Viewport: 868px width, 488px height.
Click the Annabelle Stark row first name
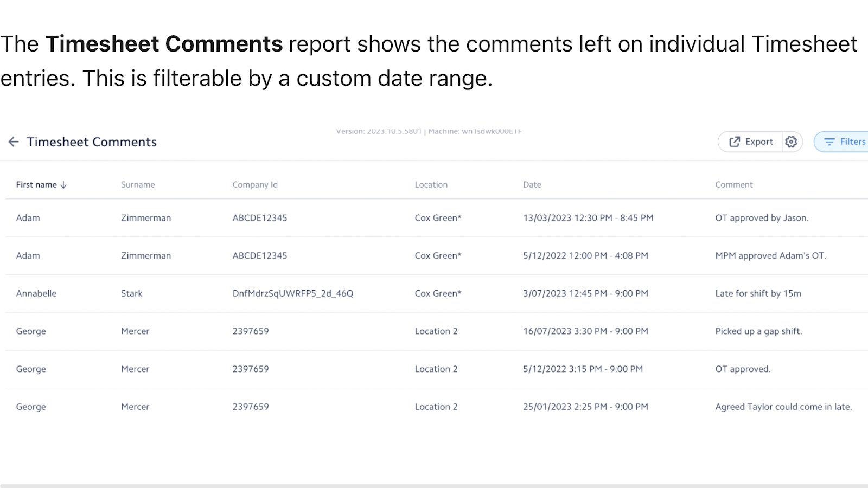[x=36, y=293]
